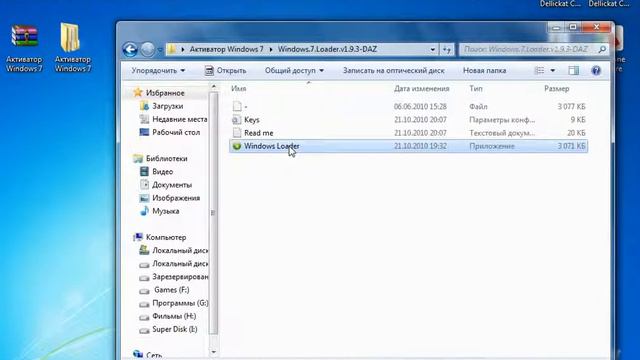The height and width of the screenshot is (360, 640).
Task: Select Компьютер in the navigation pane
Action: [166, 238]
